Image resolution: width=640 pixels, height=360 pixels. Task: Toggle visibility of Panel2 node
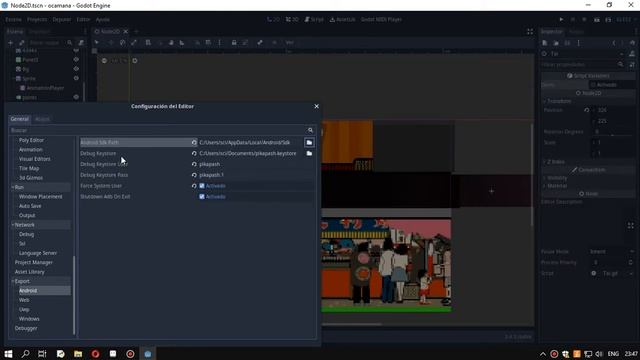[76, 60]
